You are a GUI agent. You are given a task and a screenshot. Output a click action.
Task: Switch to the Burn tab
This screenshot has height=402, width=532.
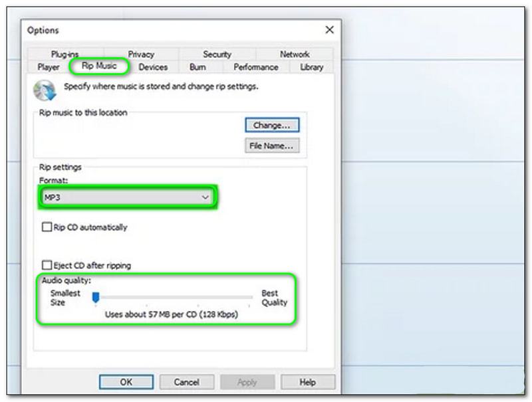tap(199, 67)
